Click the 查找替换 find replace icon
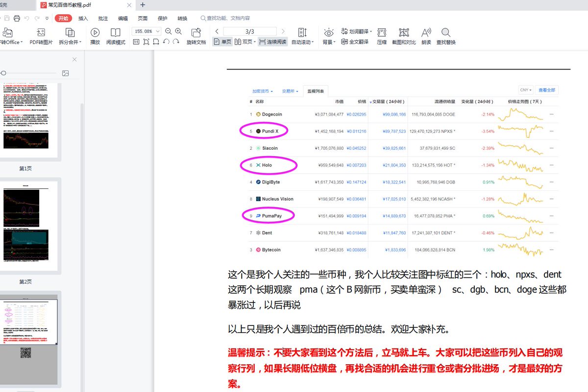Screen dimensions: 588x392 click(446, 32)
